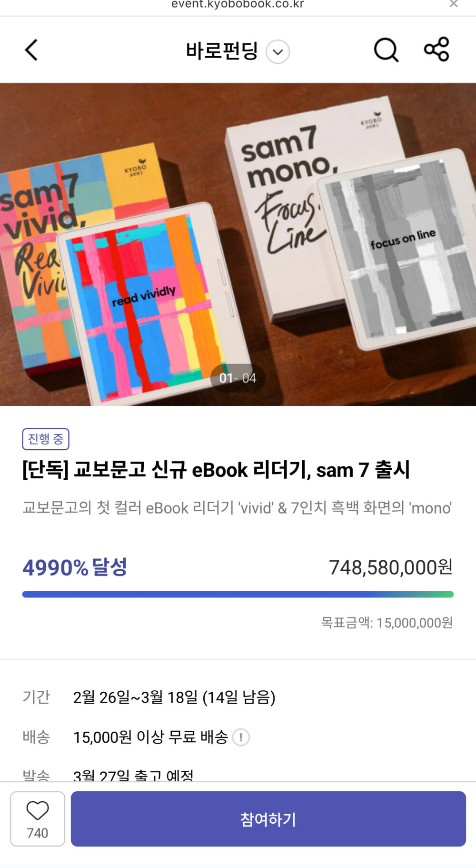Click the 4990% 달성 achievement text
This screenshot has height=868, width=476.
(75, 567)
